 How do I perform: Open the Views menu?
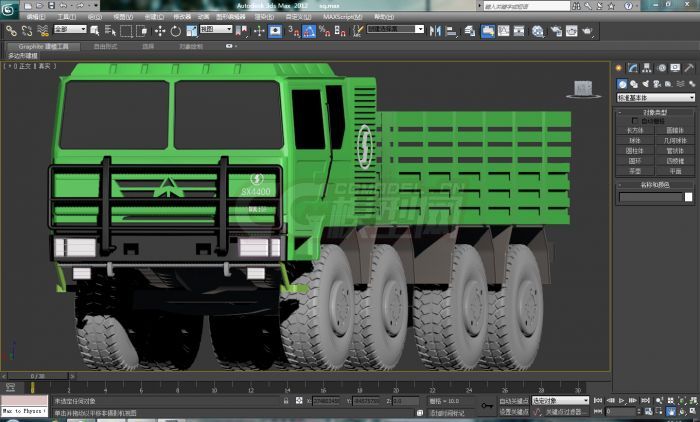(x=123, y=17)
